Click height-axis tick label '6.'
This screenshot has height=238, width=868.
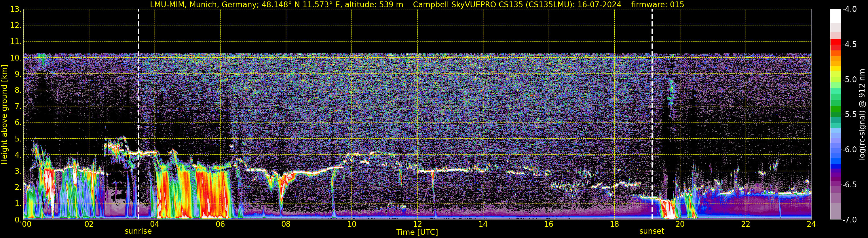[x=18, y=123]
